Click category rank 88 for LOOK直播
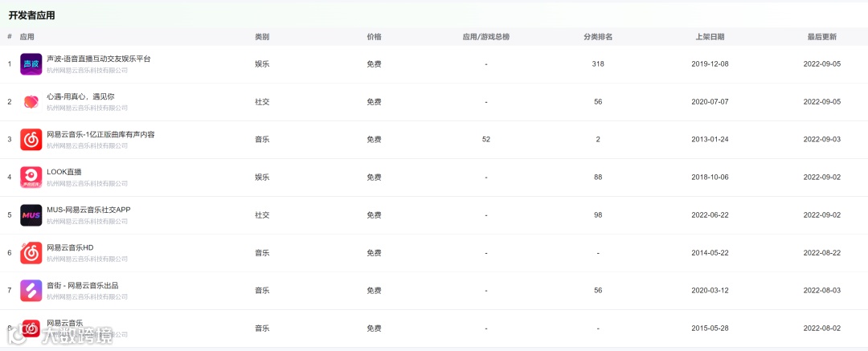Image resolution: width=868 pixels, height=351 pixels. coord(598,178)
